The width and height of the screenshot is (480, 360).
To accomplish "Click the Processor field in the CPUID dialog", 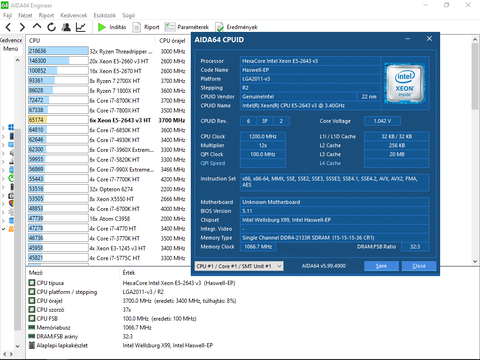I will tap(310, 61).
